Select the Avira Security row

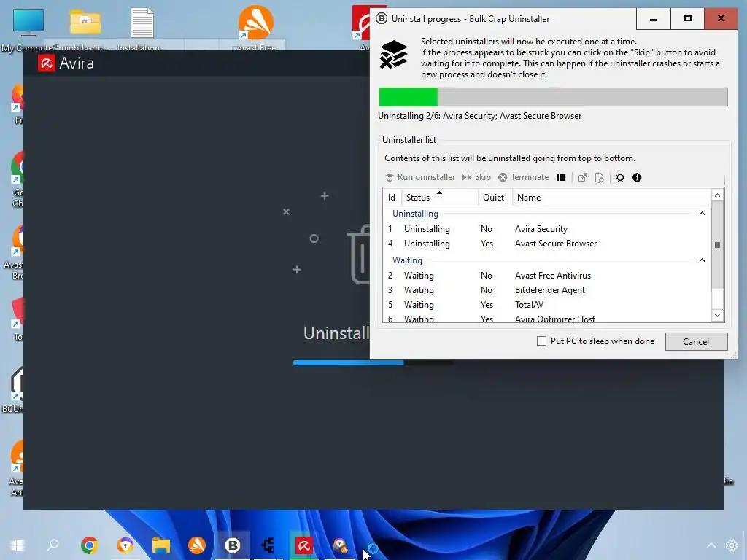click(547, 229)
